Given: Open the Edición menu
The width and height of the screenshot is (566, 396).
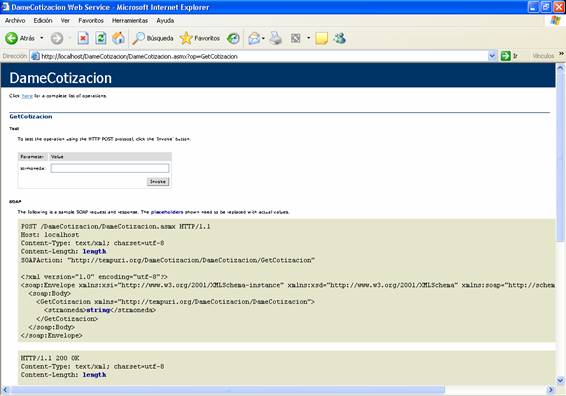Looking at the screenshot, I should tap(43, 21).
